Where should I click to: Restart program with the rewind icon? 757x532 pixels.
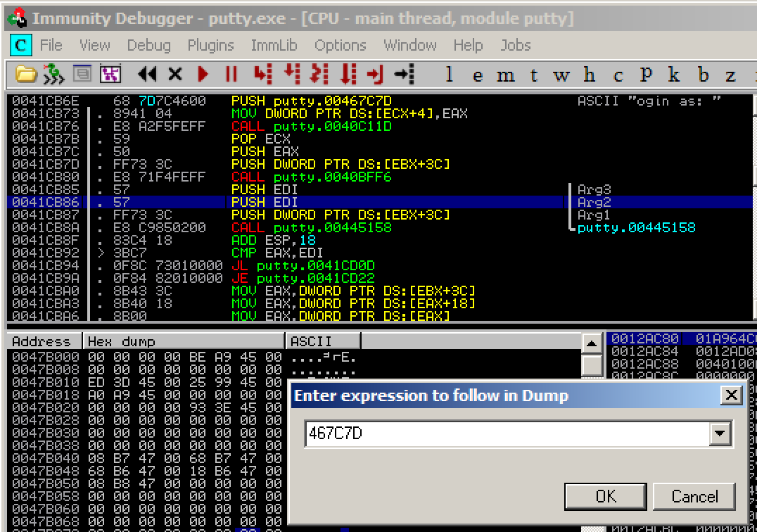click(147, 75)
